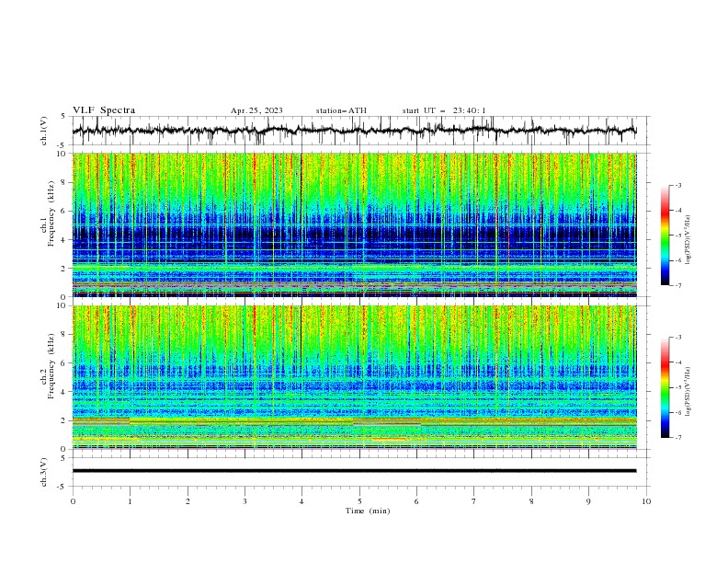Click the "-3" label on ch.1 color bar
Image resolution: width=728 pixels, height=563 pixels.
[x=677, y=185]
